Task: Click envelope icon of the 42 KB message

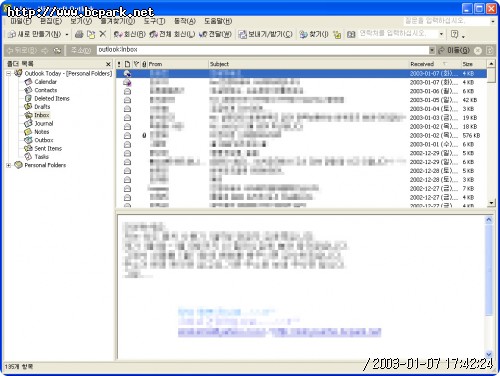Action: coord(127,100)
